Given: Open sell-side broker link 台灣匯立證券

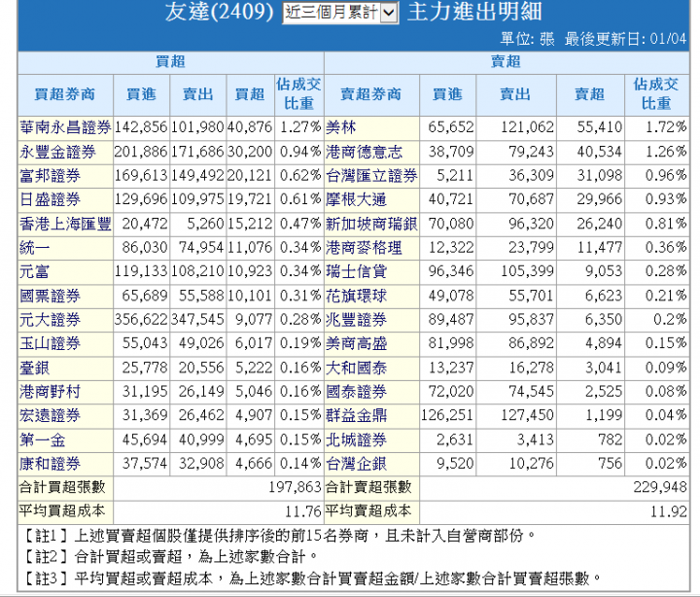Looking at the screenshot, I should click(x=371, y=176).
